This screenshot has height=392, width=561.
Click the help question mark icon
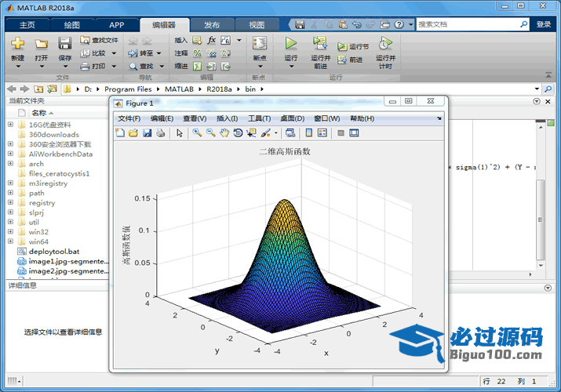point(399,24)
